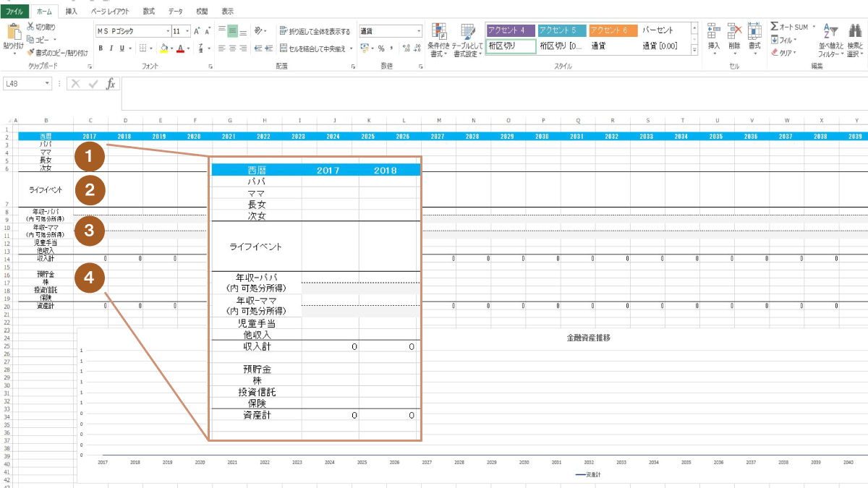Click the Name Box showing L48
868x488 pixels.
pyautogui.click(x=24, y=84)
